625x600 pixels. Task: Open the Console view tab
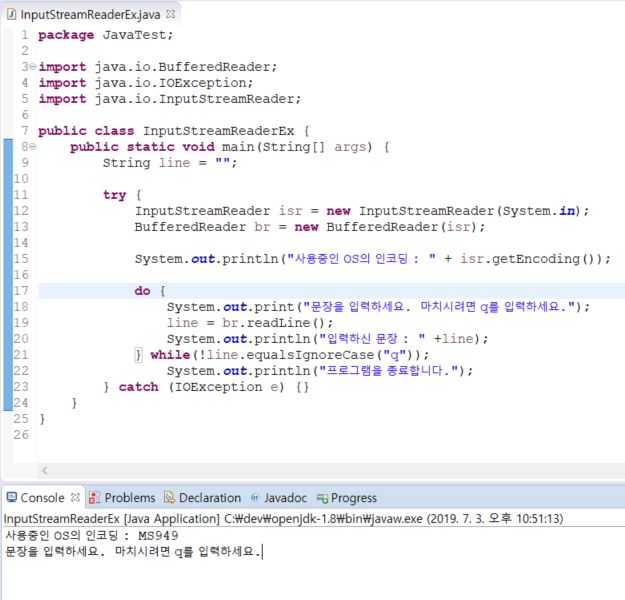pyautogui.click(x=42, y=498)
